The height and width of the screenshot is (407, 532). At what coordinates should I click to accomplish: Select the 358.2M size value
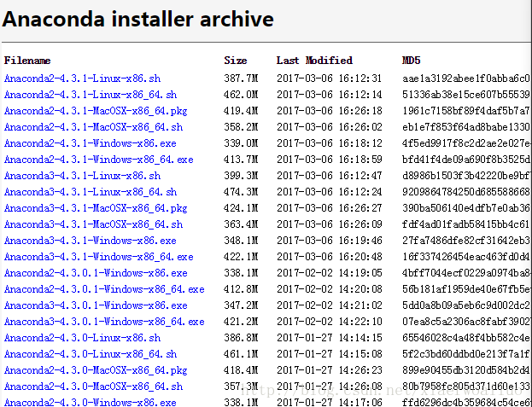[x=241, y=127]
